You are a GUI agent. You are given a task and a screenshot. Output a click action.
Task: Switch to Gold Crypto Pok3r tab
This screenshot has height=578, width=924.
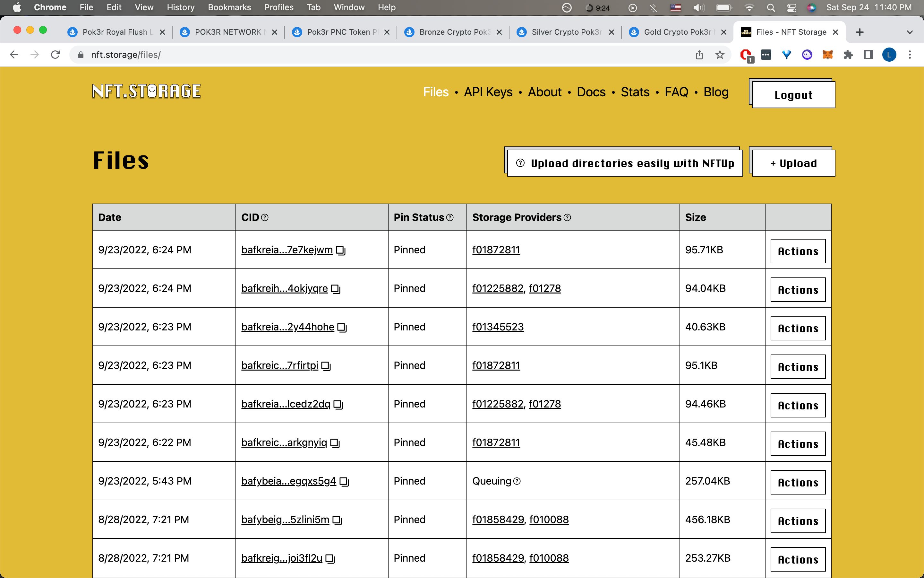[x=677, y=32]
